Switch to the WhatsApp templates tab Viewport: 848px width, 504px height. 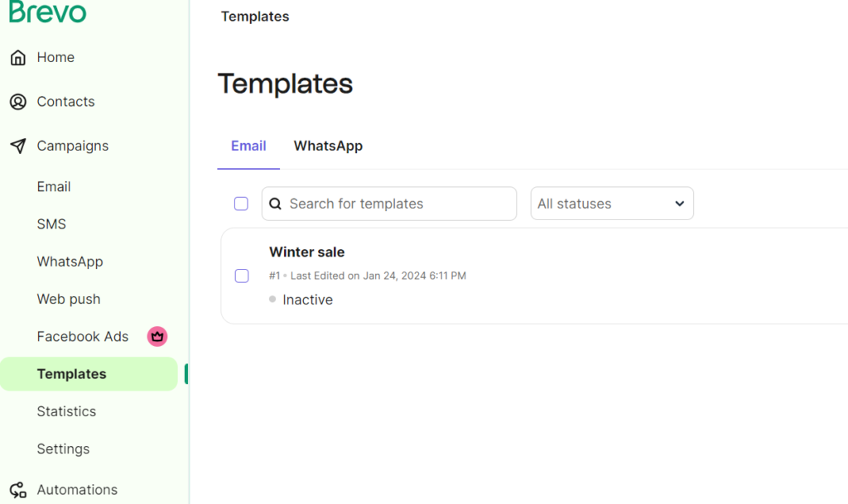pos(328,146)
